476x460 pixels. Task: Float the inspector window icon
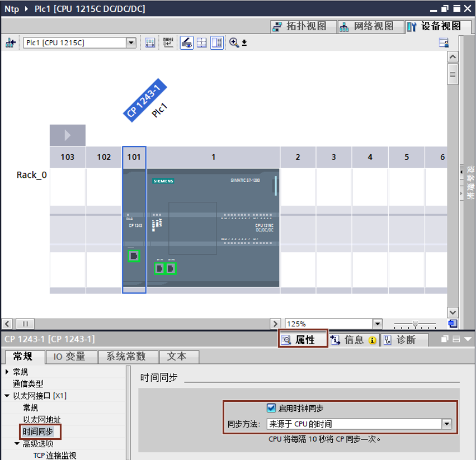pos(445,339)
